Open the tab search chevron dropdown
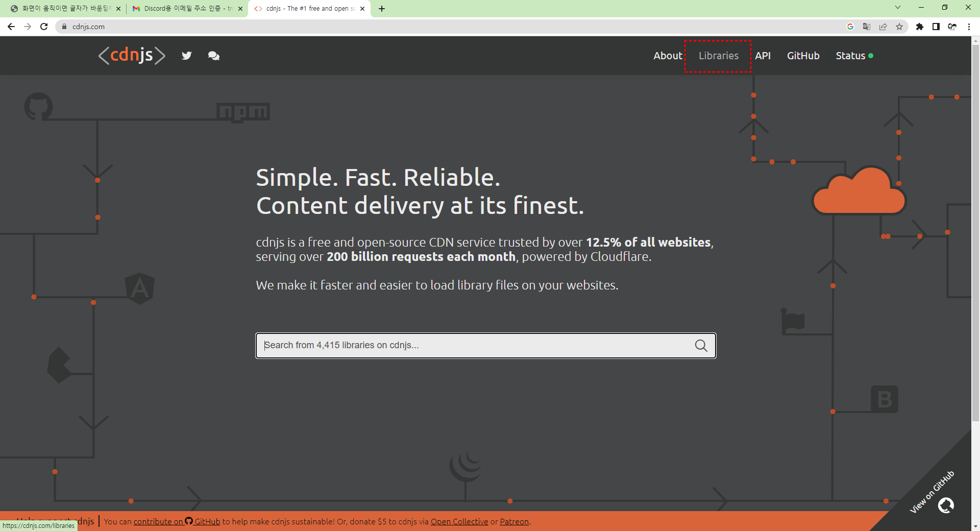 [898, 8]
